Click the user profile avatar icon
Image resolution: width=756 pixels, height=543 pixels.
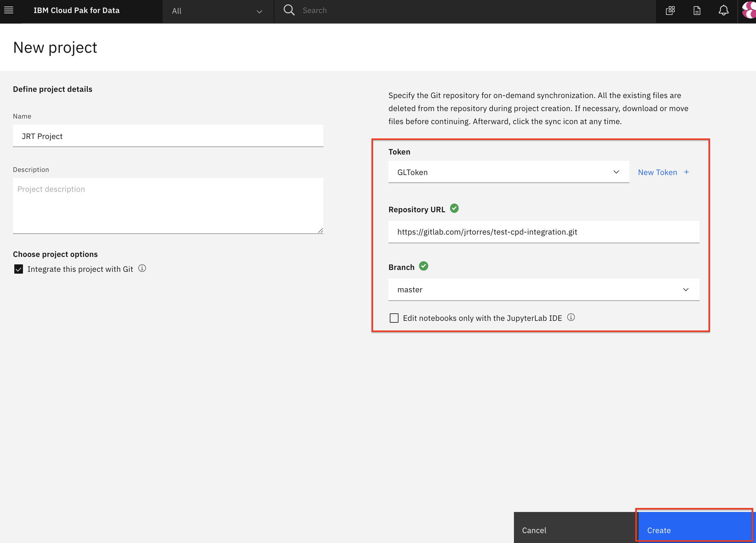(x=748, y=10)
